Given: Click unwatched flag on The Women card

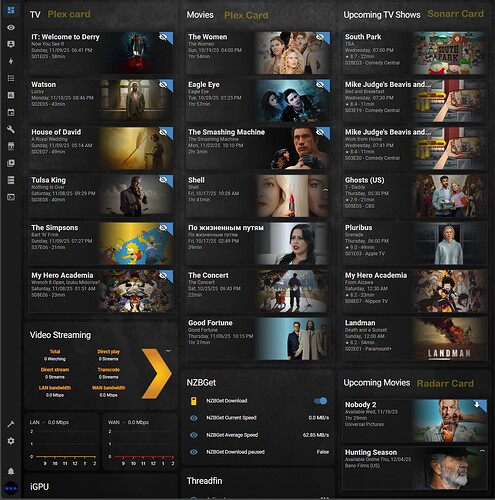Looking at the screenshot, I should tap(322, 37).
